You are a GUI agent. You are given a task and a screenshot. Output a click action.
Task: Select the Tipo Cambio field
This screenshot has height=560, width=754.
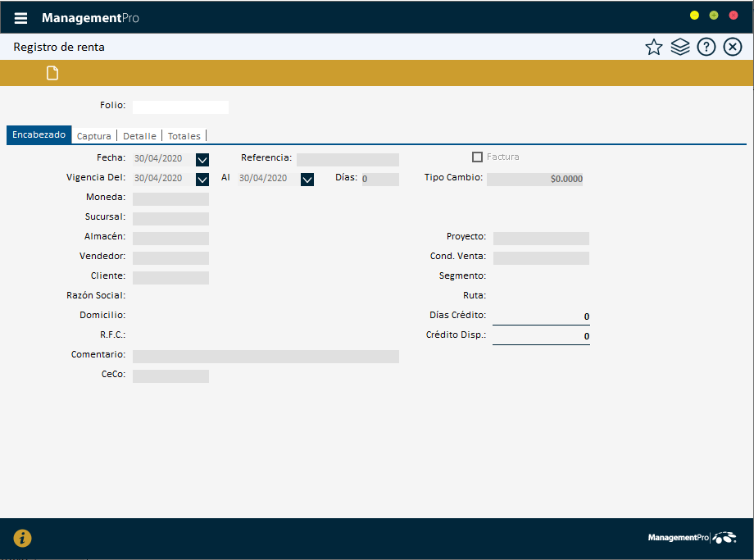(x=534, y=180)
